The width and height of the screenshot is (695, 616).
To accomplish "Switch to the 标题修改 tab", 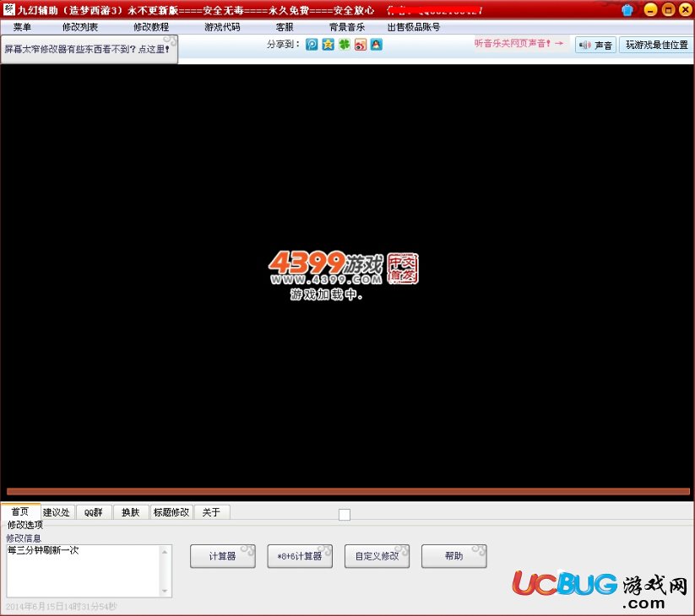I will (171, 512).
